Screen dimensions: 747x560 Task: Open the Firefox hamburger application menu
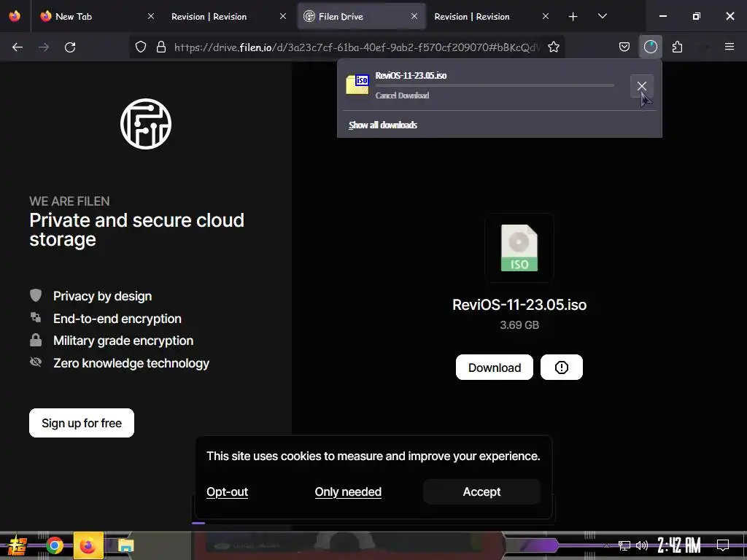[x=729, y=47]
